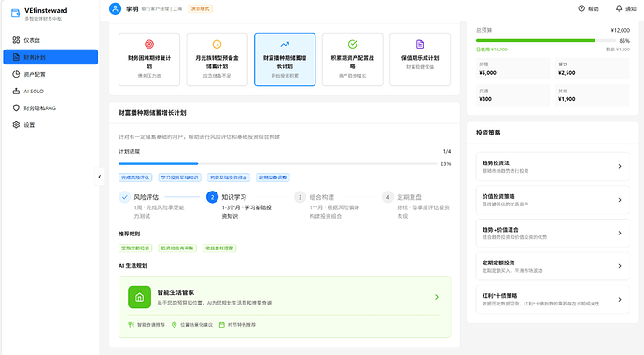
Task: Click the blue 计划进度 25% progress bar
Action: 277,163
